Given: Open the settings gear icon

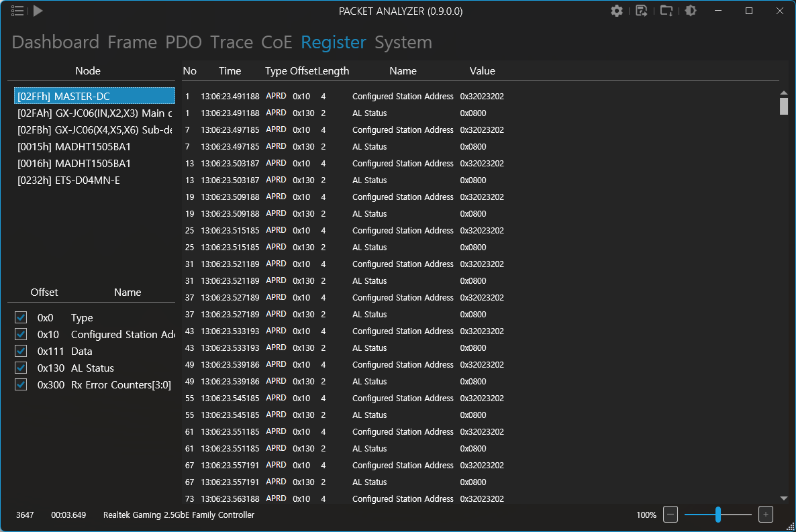Looking at the screenshot, I should click(x=617, y=11).
